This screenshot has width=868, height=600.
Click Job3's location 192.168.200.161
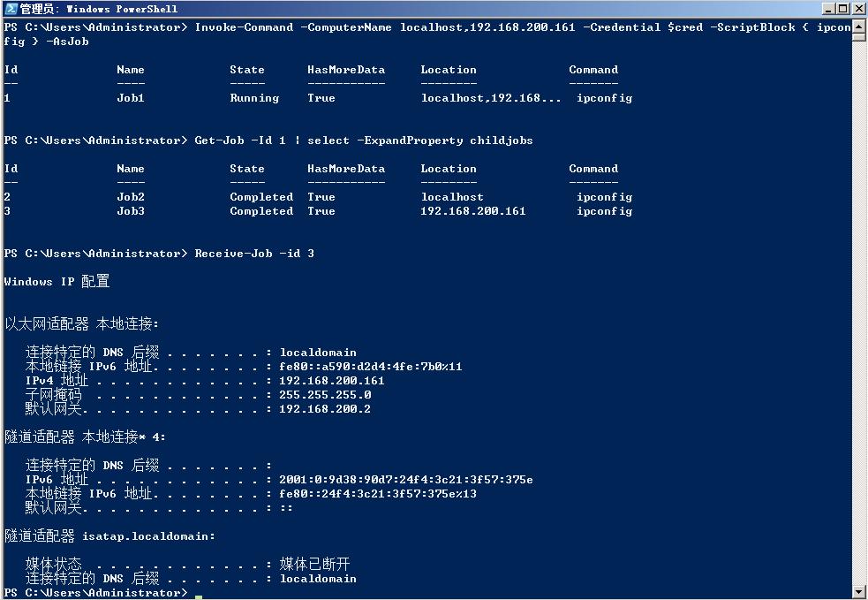(x=473, y=211)
